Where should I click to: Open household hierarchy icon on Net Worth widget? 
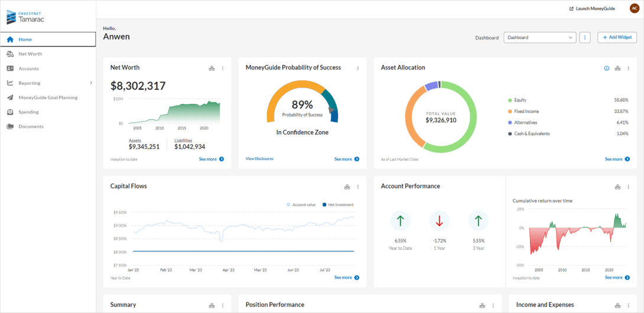[212, 69]
